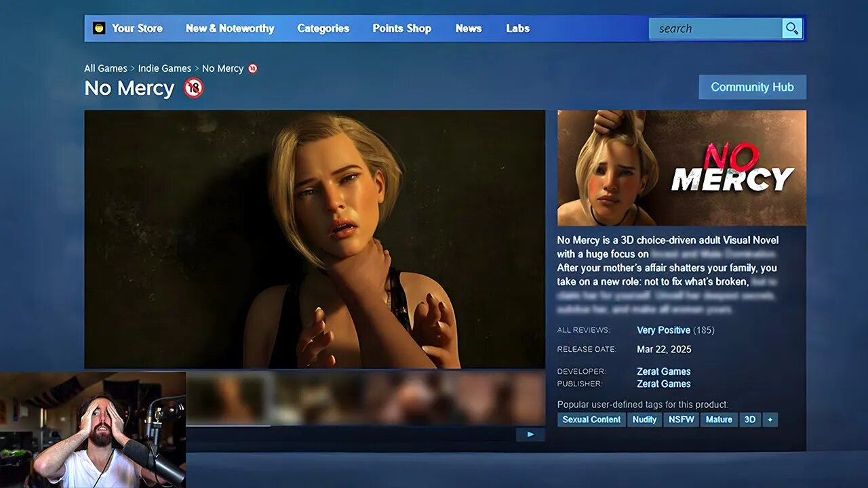Open the New & Noteworthy menu
The width and height of the screenshot is (868, 488).
click(x=230, y=28)
